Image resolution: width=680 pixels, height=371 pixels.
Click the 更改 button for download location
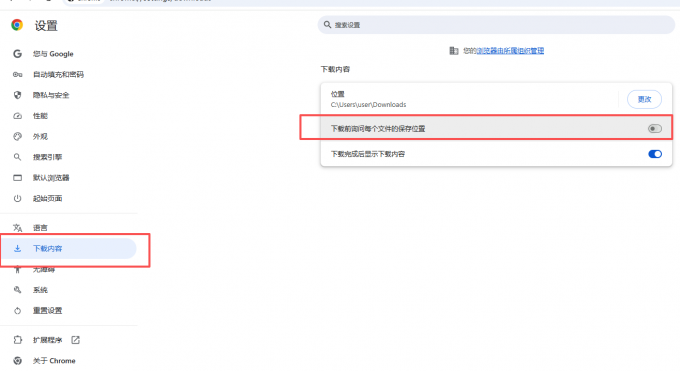pyautogui.click(x=644, y=99)
